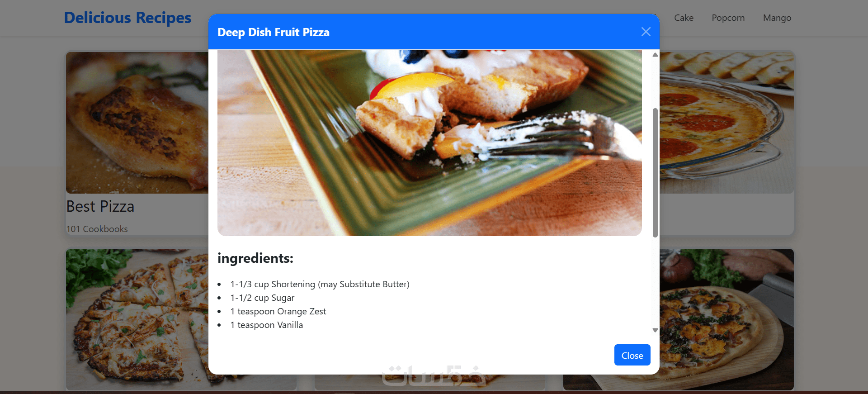
Task: Click the Delicious Recipes site logo
Action: 127,18
